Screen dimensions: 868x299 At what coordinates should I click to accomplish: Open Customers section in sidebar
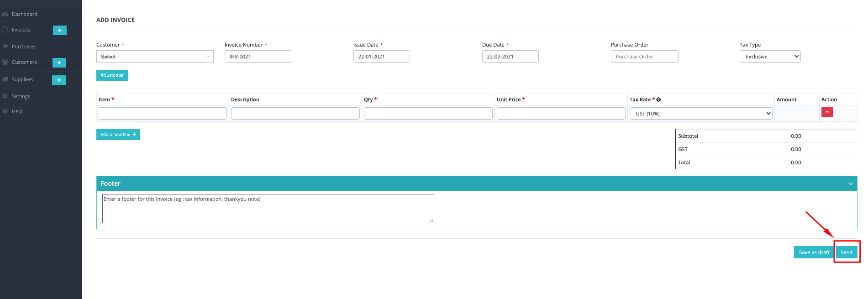pos(24,62)
